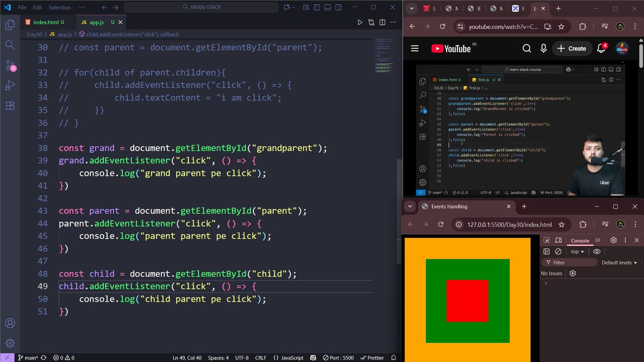The height and width of the screenshot is (362, 644).
Task: Click the remote window icon in status bar
Action: click(7, 358)
